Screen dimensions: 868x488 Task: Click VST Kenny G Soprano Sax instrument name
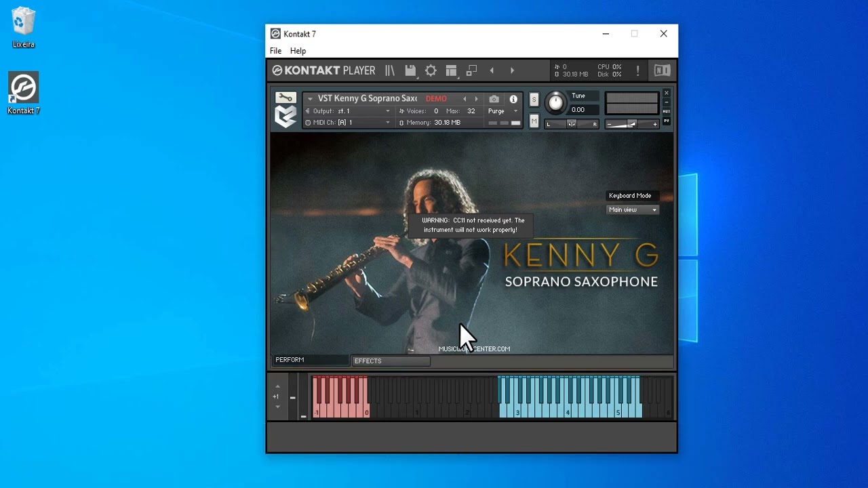[x=367, y=99]
